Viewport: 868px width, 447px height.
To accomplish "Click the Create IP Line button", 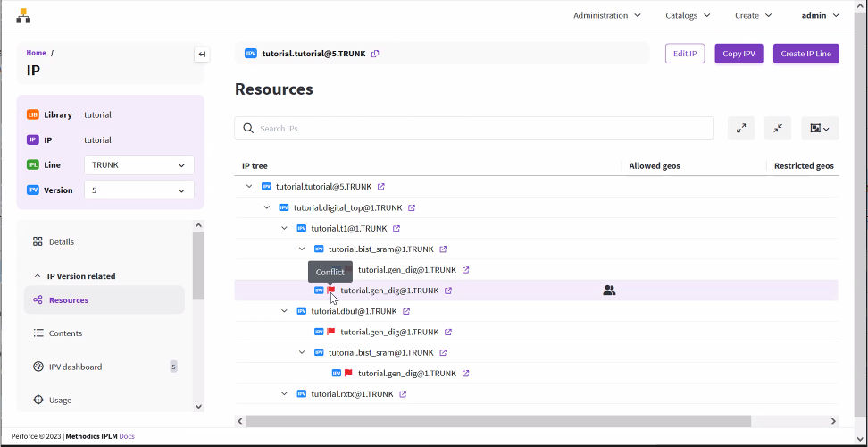I will [x=805, y=54].
